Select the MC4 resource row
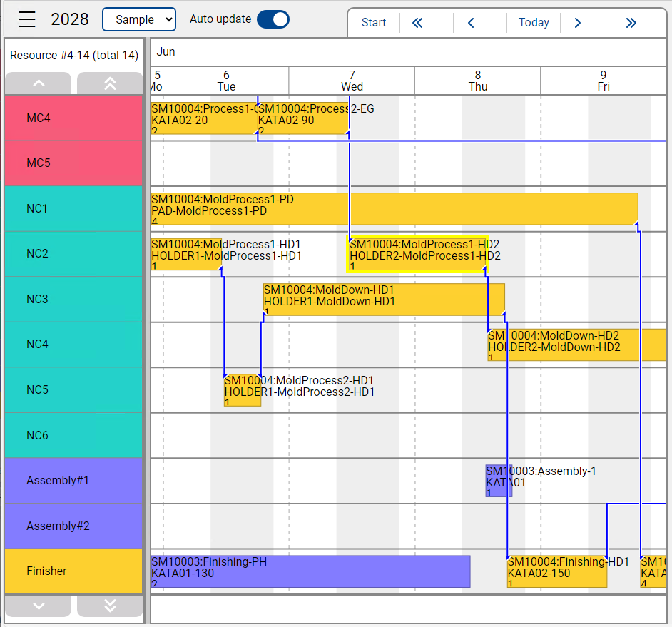 coord(74,118)
